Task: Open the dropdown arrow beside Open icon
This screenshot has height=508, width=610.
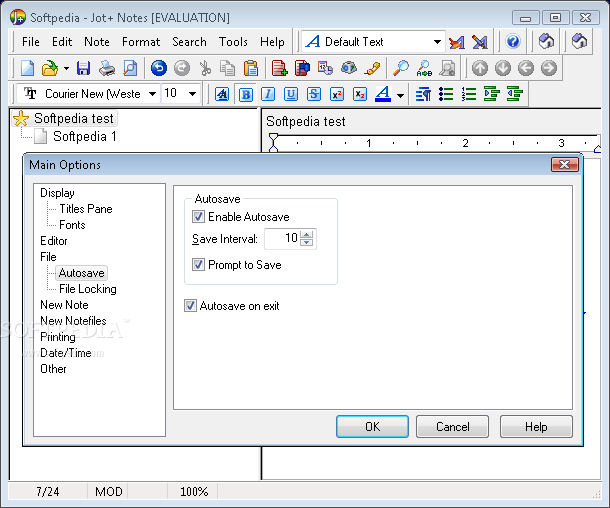Action: (66, 68)
